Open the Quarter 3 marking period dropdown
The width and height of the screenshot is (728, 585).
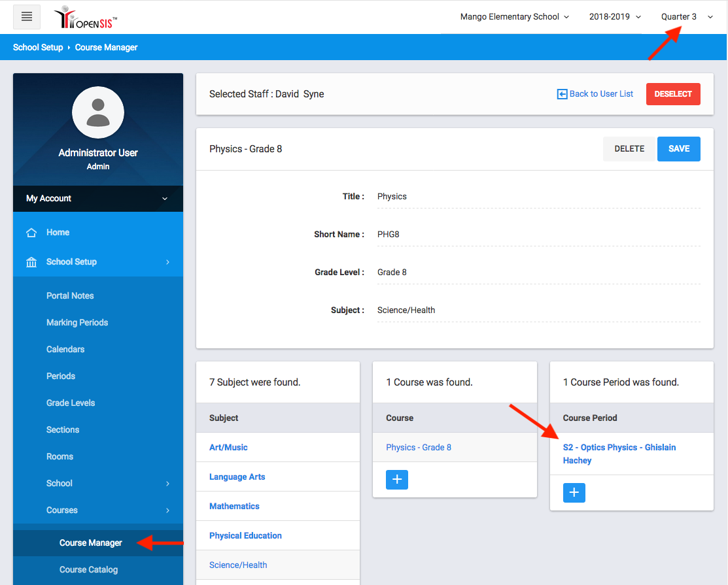[686, 17]
